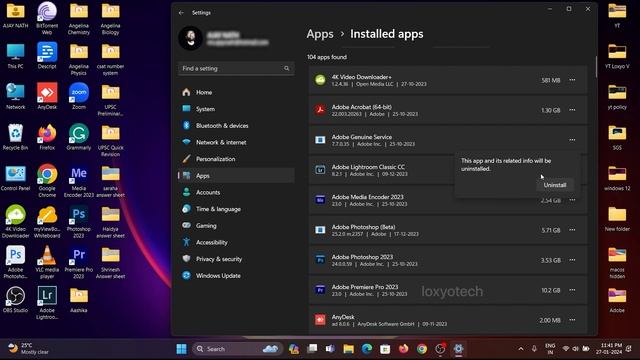Open more options for Adobe Media Encoder 2023
This screenshot has height=360, width=640.
572,200
